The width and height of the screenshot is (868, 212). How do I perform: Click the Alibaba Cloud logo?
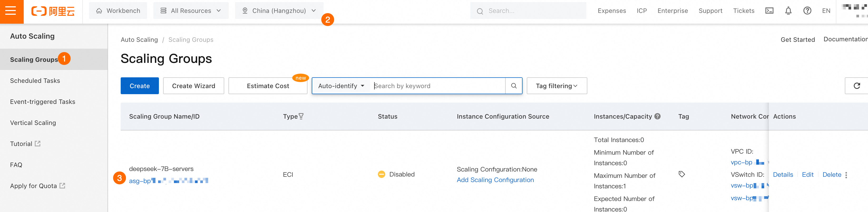(53, 11)
